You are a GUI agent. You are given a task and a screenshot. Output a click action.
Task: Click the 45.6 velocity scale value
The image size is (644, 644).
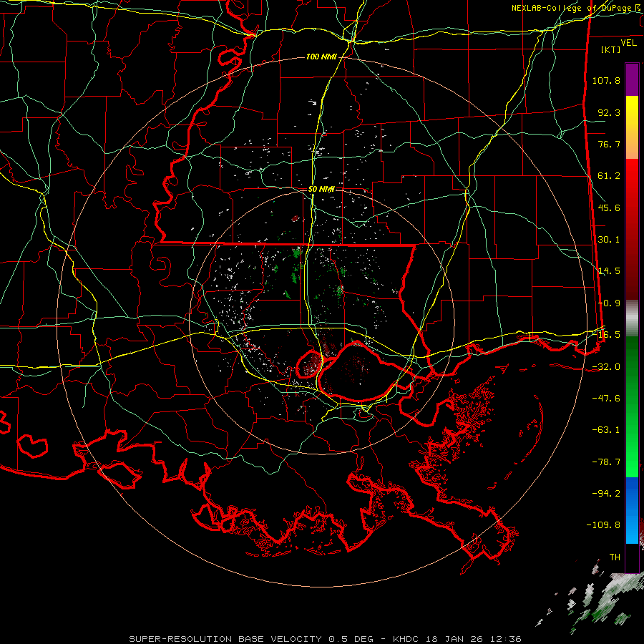609,208
